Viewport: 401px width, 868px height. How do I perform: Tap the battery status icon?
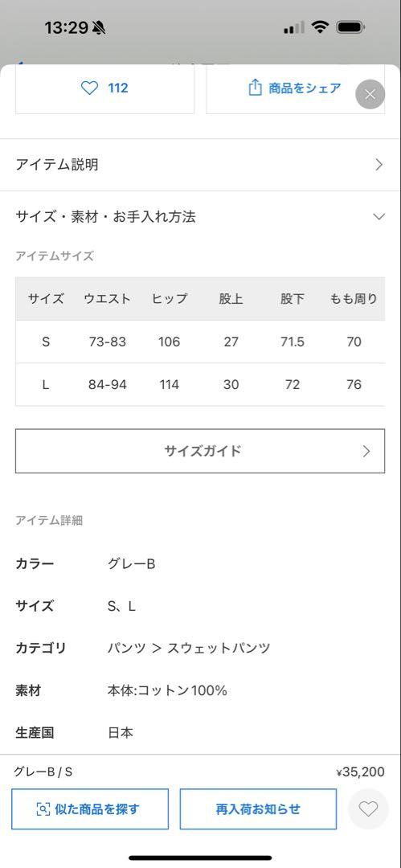(x=350, y=27)
